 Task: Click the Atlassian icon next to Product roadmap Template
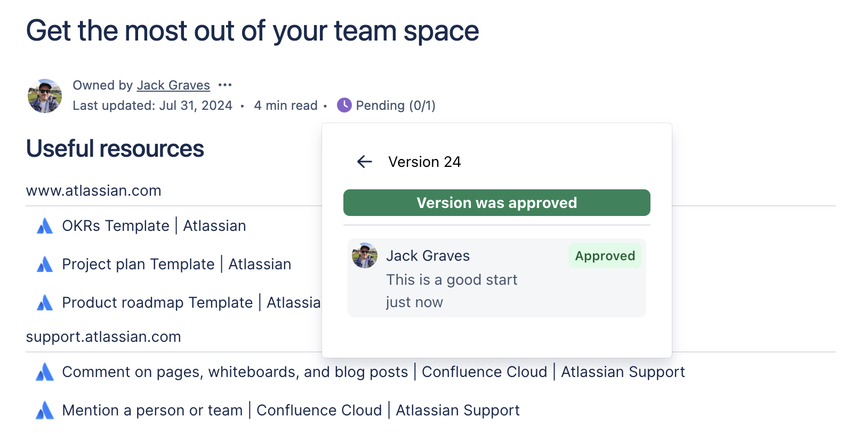coord(45,302)
